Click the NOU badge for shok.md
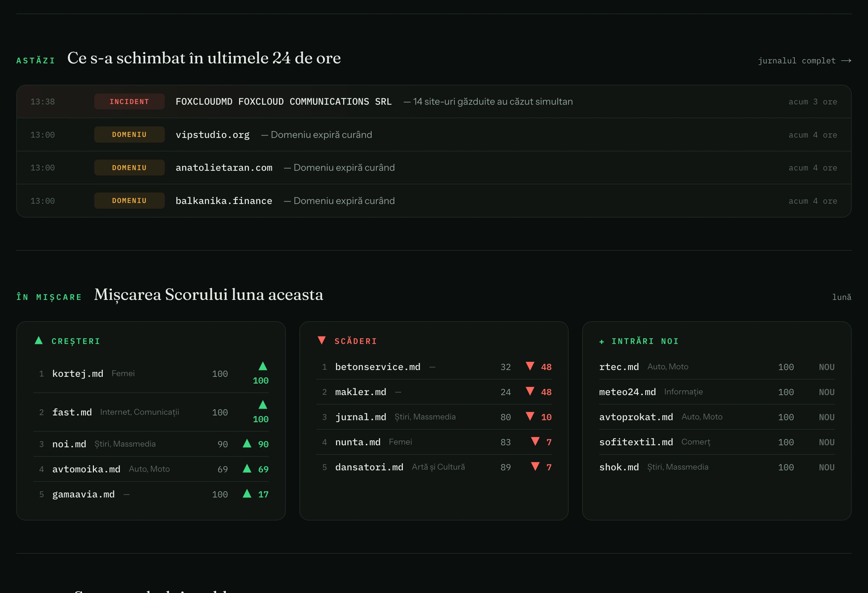The height and width of the screenshot is (593, 868). click(x=827, y=467)
